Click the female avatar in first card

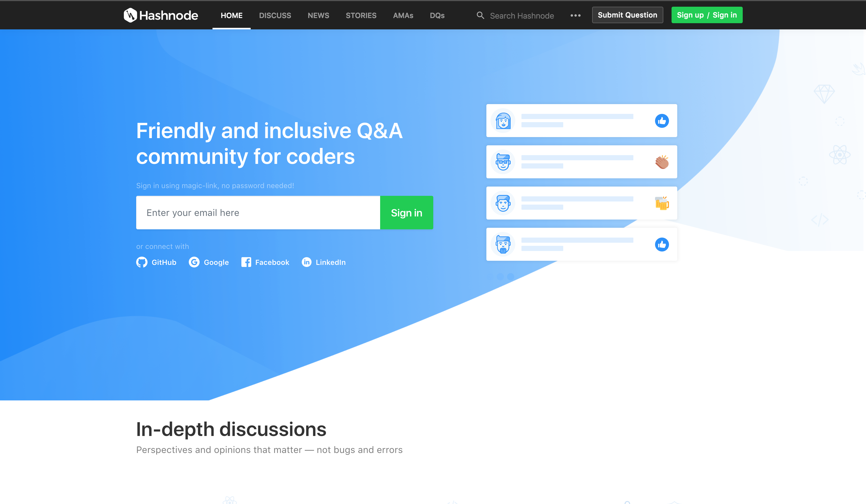tap(503, 121)
